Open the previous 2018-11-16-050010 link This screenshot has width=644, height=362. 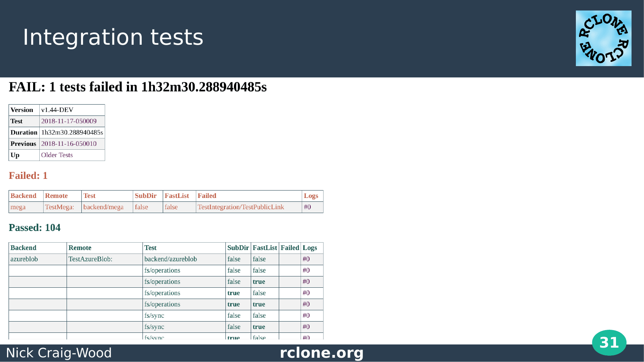tap(69, 144)
